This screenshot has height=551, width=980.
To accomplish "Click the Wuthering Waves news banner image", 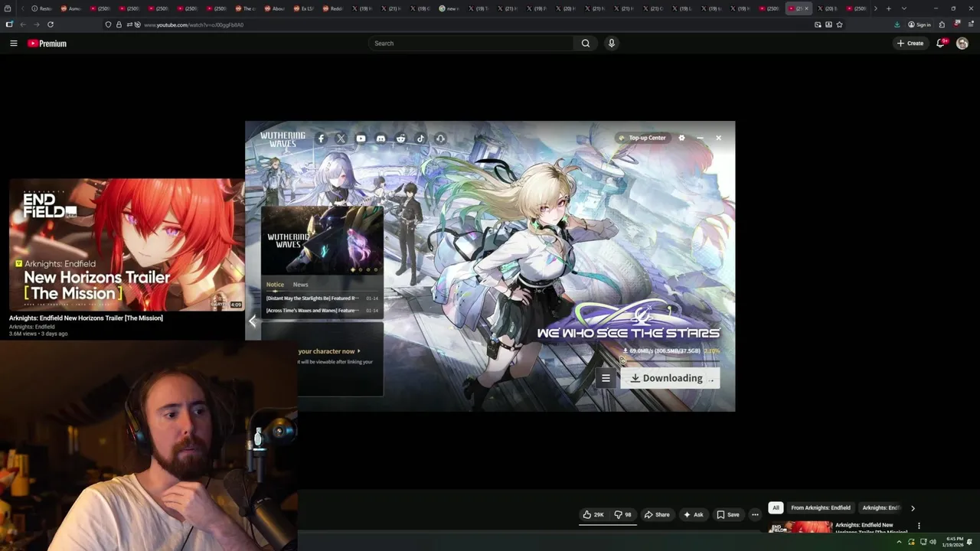I will (x=322, y=240).
